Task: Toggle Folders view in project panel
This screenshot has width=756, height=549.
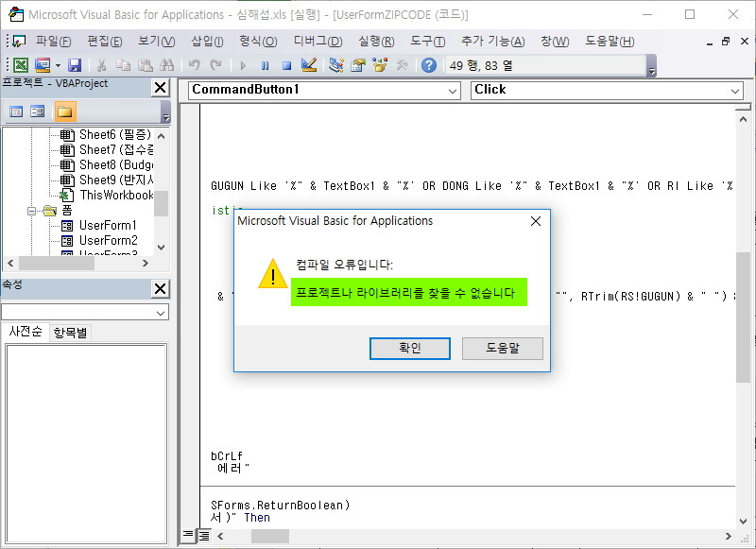Action: (65, 112)
